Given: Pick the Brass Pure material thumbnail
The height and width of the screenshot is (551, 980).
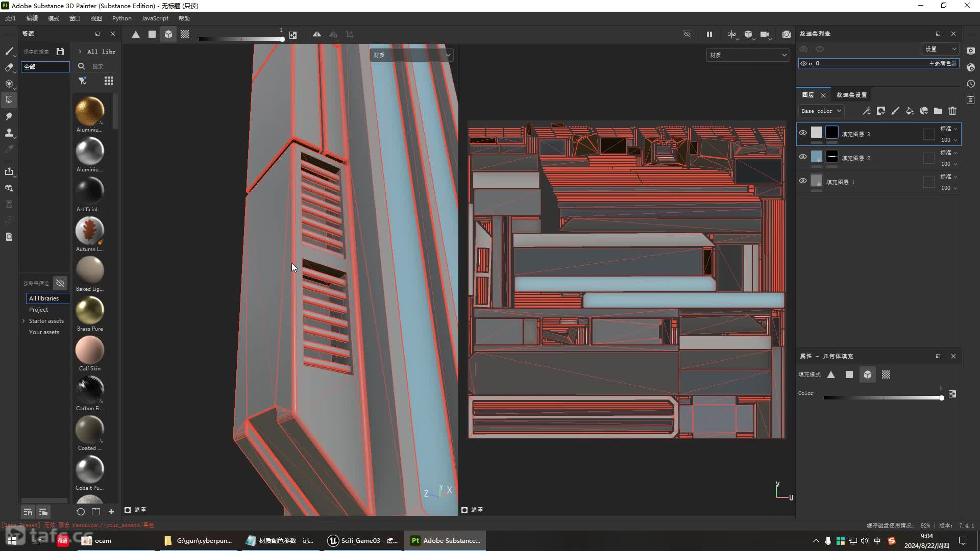Looking at the screenshot, I should pos(90,310).
